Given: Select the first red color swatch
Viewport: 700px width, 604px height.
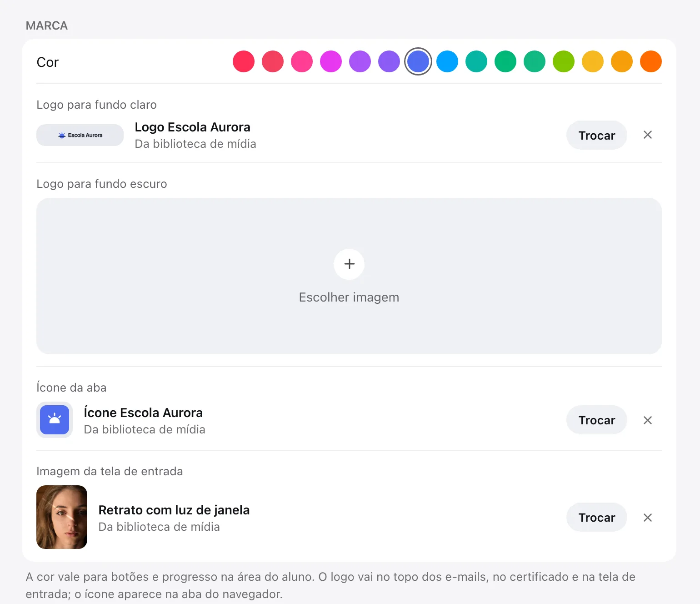Looking at the screenshot, I should (244, 61).
